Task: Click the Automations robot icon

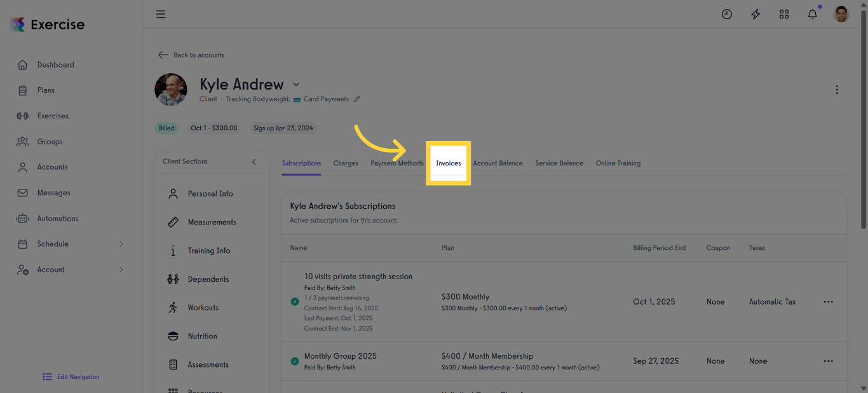Action: [x=23, y=218]
